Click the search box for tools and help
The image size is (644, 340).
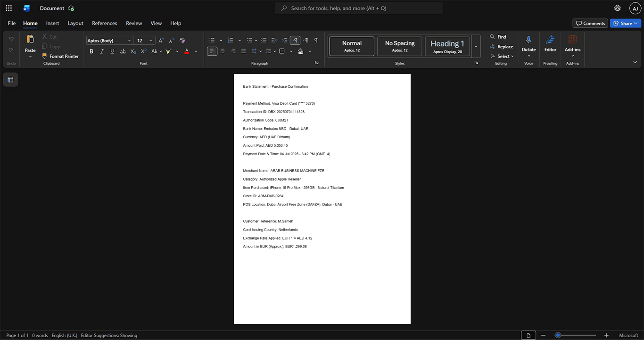[x=359, y=8]
